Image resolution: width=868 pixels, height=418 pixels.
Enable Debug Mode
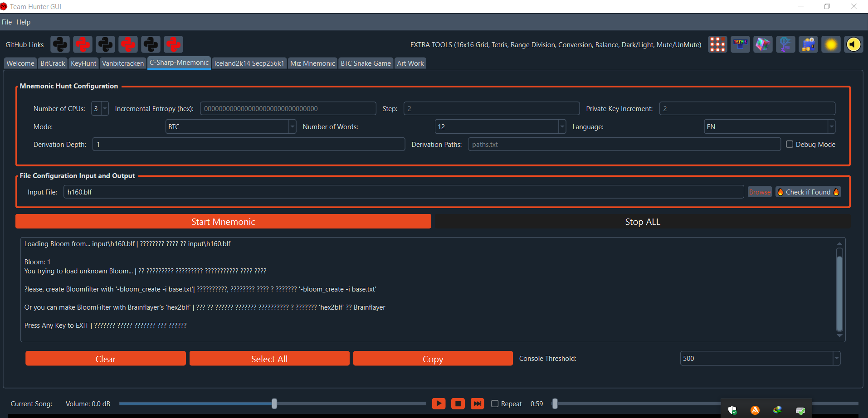click(x=790, y=144)
